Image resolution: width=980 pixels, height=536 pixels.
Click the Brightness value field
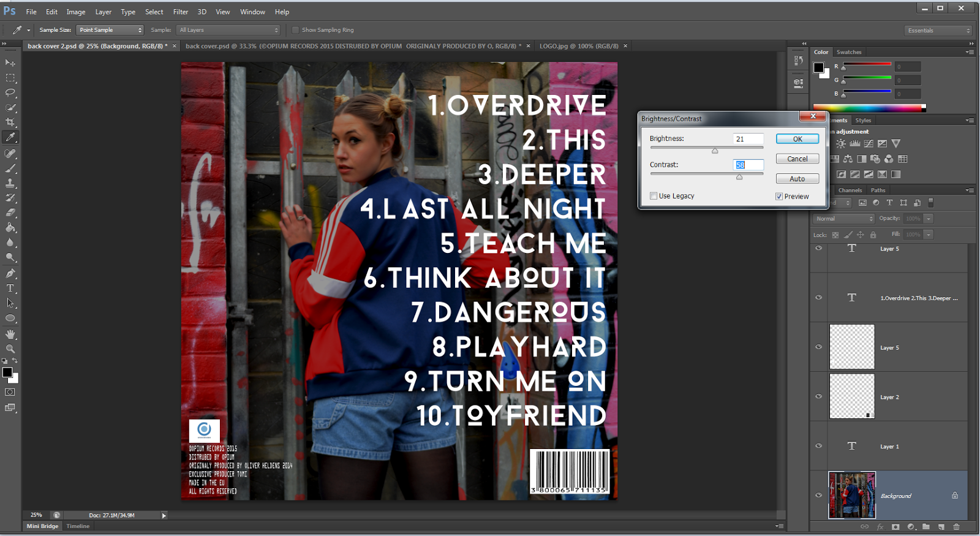coord(748,139)
